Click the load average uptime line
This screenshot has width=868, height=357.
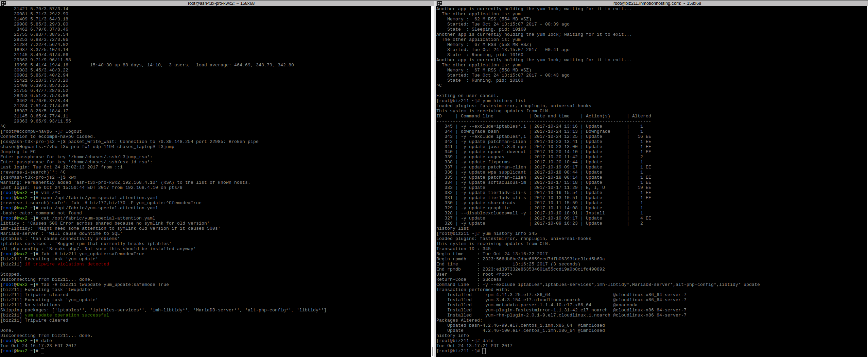pos(192,65)
